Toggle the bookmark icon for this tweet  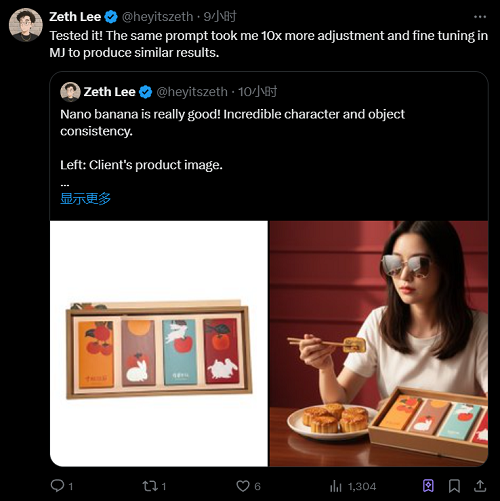pyautogui.click(x=454, y=486)
